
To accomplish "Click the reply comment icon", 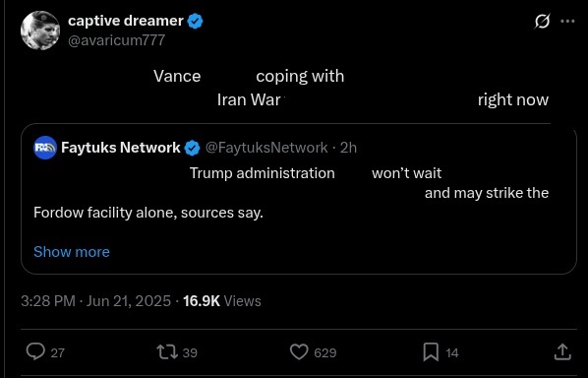I will coord(35,352).
